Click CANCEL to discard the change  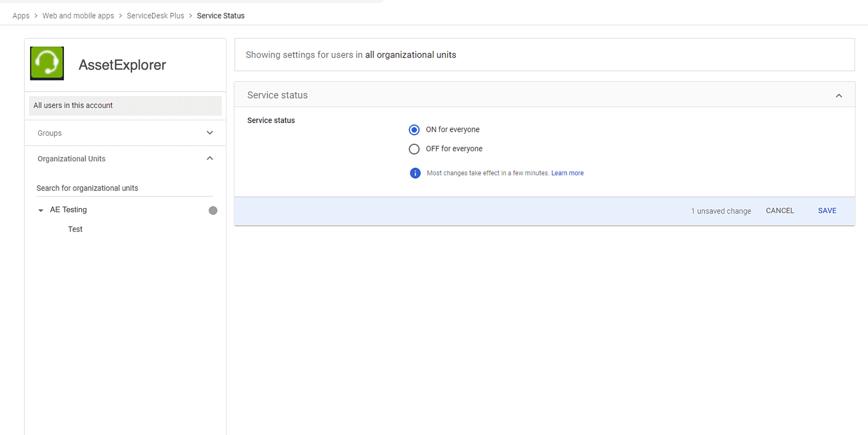point(780,211)
